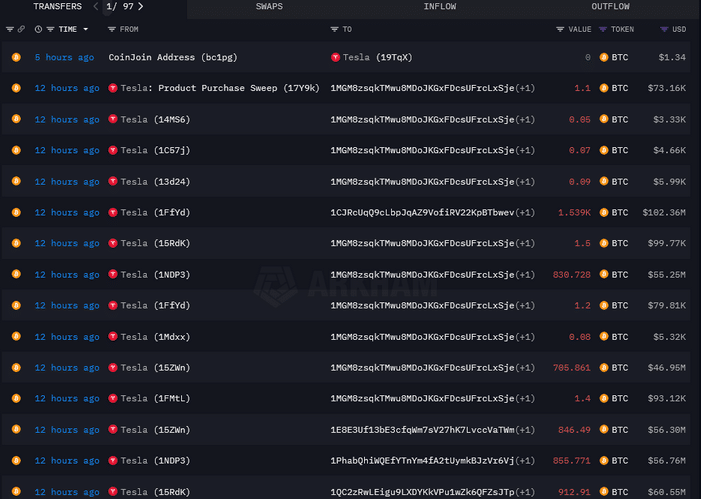The width and height of the screenshot is (701, 499).
Task: Click Bitcoin chain icon in CoinJoin row
Action: 16,57
